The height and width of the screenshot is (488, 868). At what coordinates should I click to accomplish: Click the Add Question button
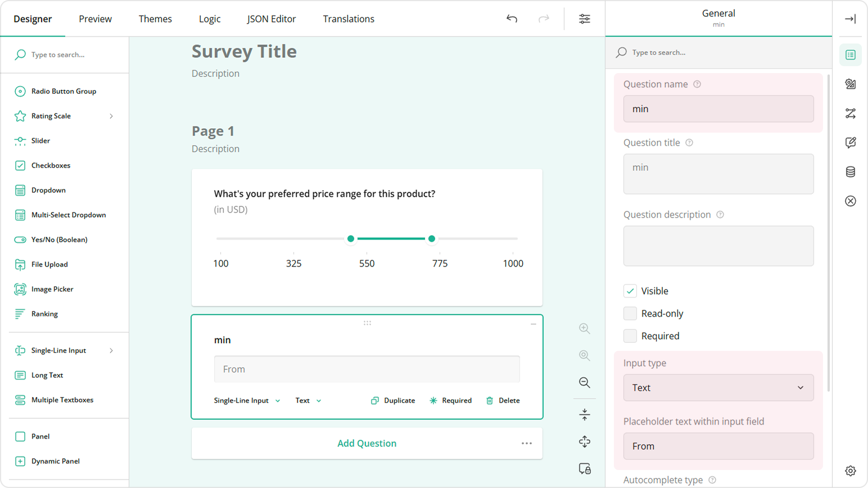pyautogui.click(x=367, y=443)
